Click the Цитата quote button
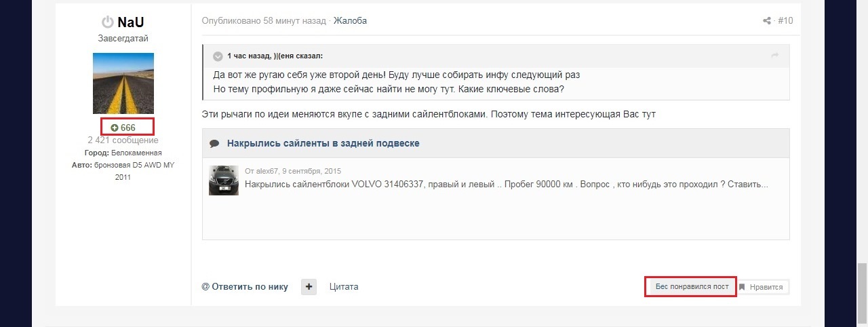This screenshot has width=868, height=327. coord(344,287)
